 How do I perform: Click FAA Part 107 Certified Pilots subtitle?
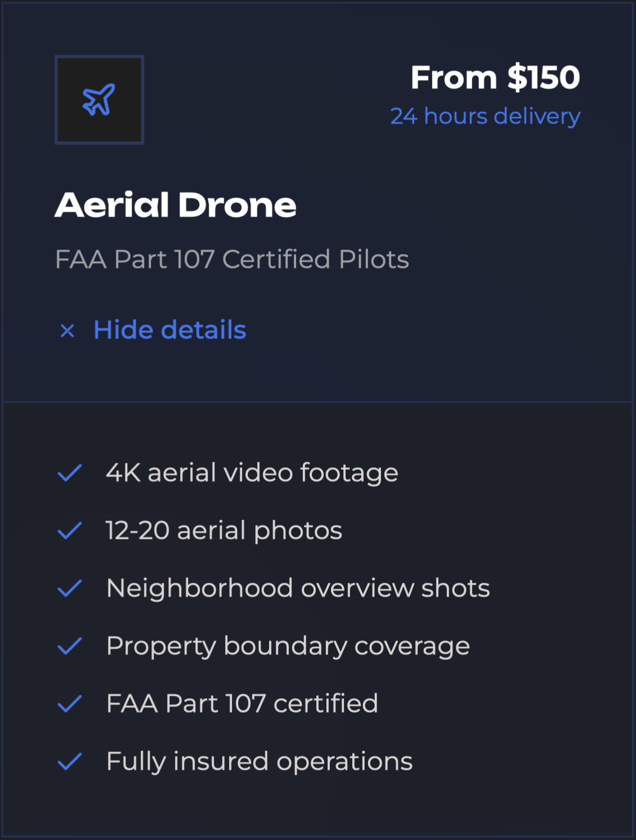(232, 260)
